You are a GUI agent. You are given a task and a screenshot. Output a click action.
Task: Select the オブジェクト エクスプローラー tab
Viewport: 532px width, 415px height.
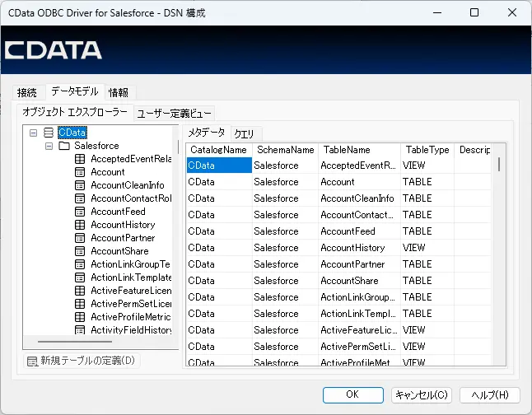tap(75, 112)
